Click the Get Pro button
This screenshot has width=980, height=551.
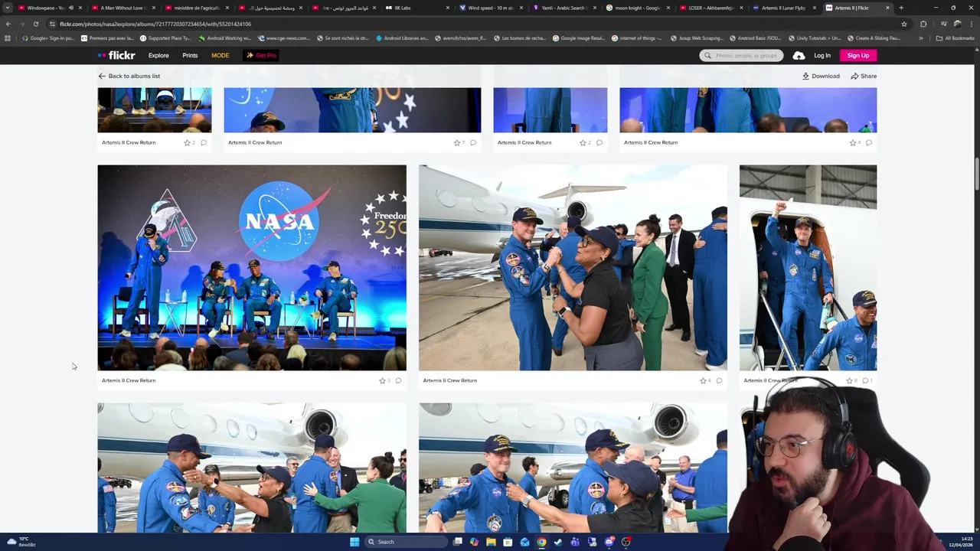pos(261,56)
